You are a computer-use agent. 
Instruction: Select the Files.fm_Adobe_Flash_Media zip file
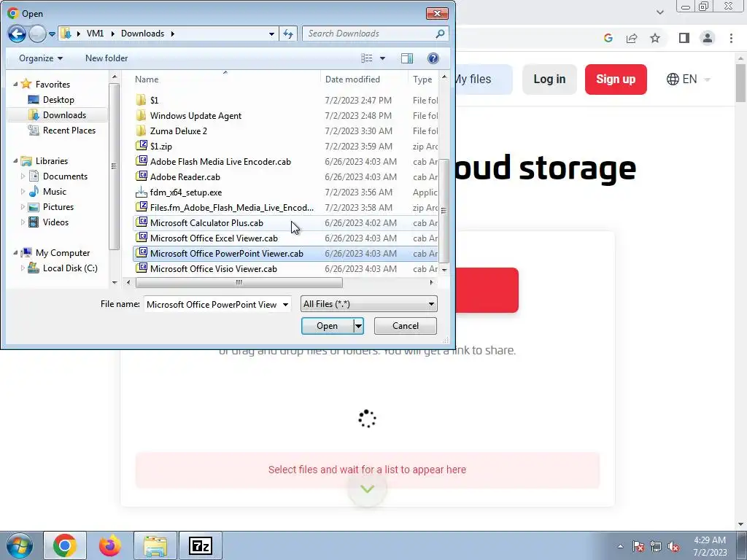coord(231,208)
